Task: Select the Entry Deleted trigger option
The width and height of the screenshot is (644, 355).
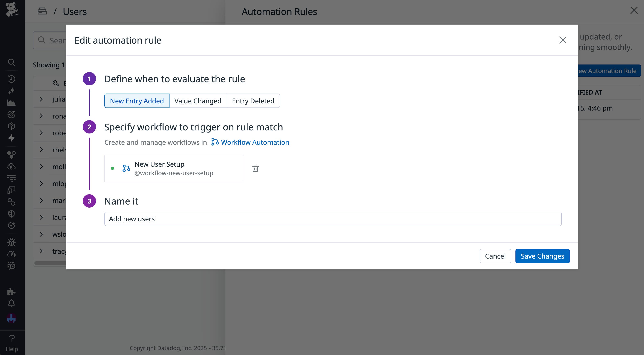Action: pos(253,101)
